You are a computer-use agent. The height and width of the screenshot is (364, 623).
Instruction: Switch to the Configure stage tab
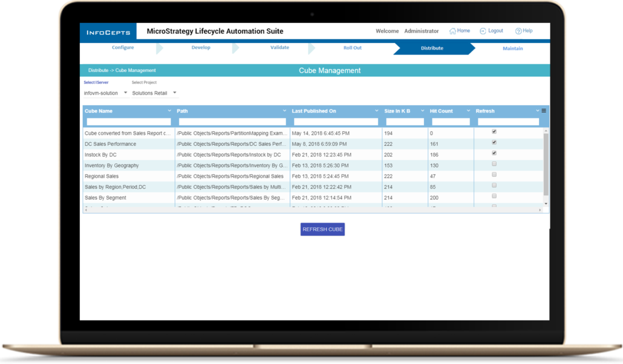pos(123,48)
